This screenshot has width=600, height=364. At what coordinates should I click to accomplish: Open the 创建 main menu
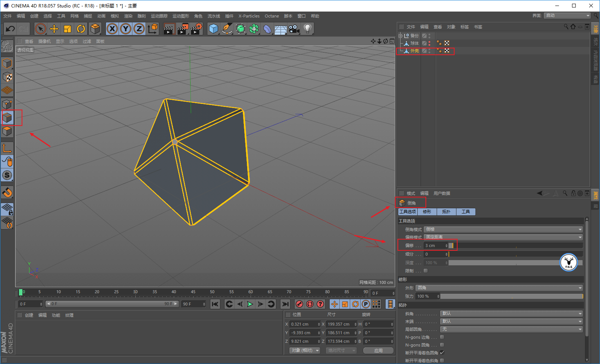coord(34,16)
